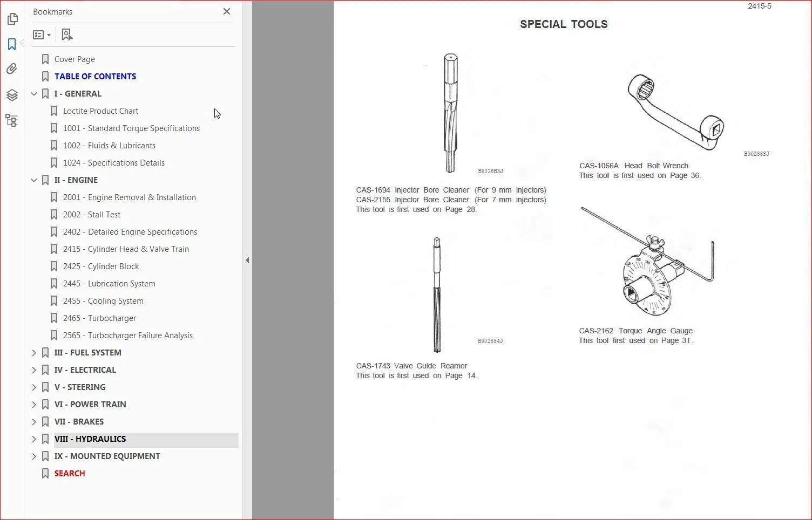The width and height of the screenshot is (812, 520).
Task: Click the bookmark icon beside 2002 - Stall Test
Action: click(54, 215)
